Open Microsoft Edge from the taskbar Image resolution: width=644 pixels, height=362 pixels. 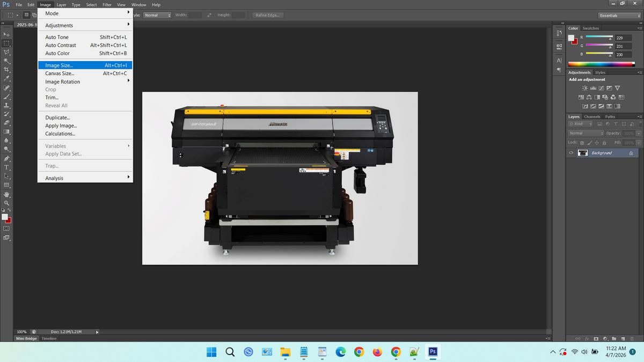pyautogui.click(x=341, y=352)
